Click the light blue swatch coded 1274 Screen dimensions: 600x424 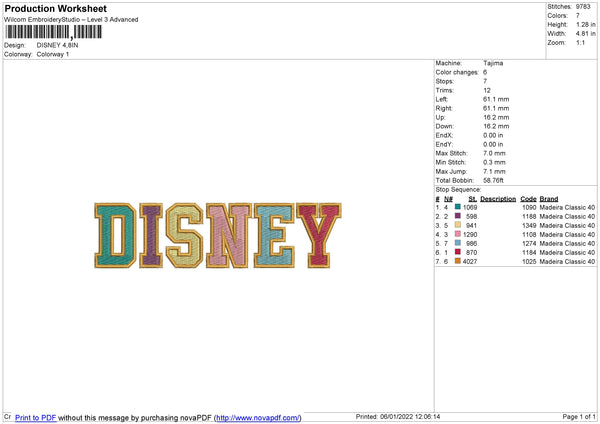tap(458, 243)
